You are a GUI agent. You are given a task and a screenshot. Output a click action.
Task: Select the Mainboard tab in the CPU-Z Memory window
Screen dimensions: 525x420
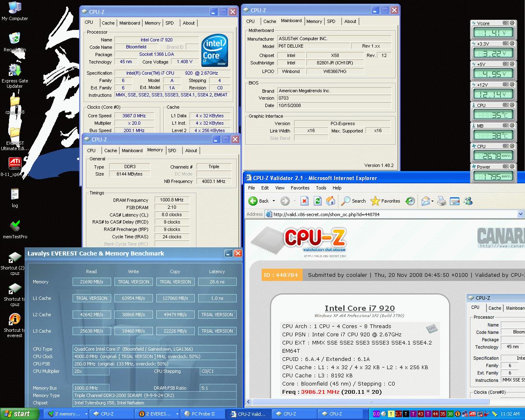[132, 151]
